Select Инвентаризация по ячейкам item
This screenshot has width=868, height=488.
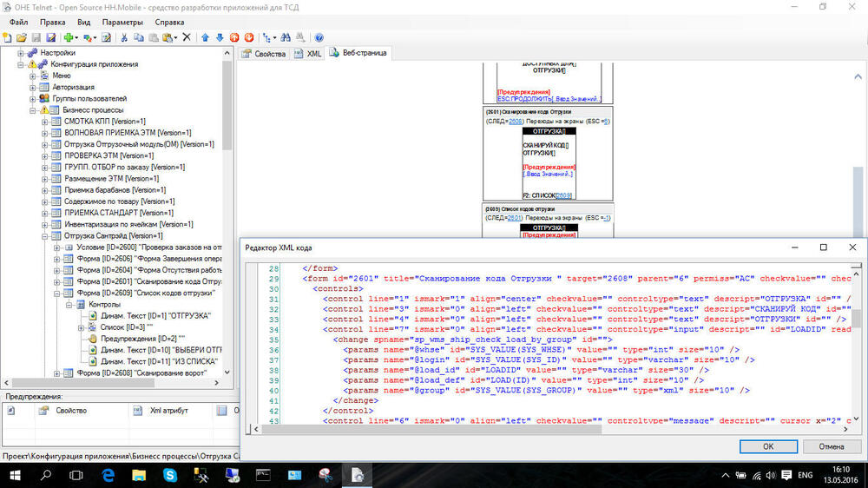[x=128, y=224]
